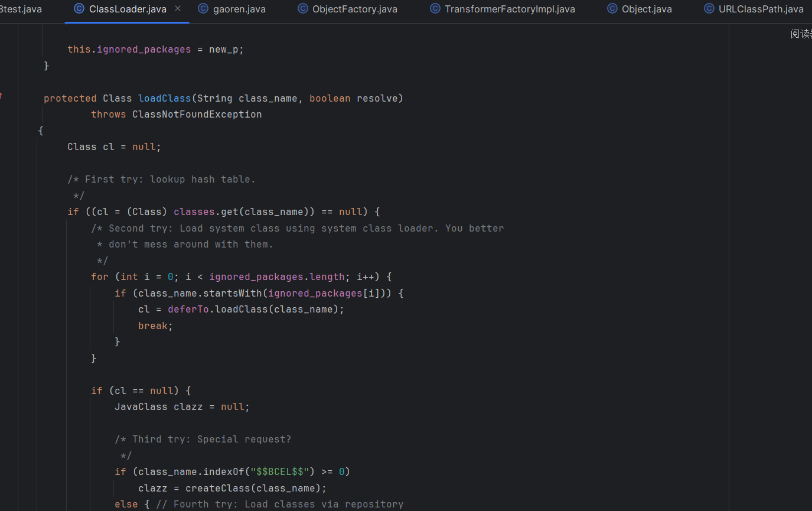Click the 'break;' statement

156,326
